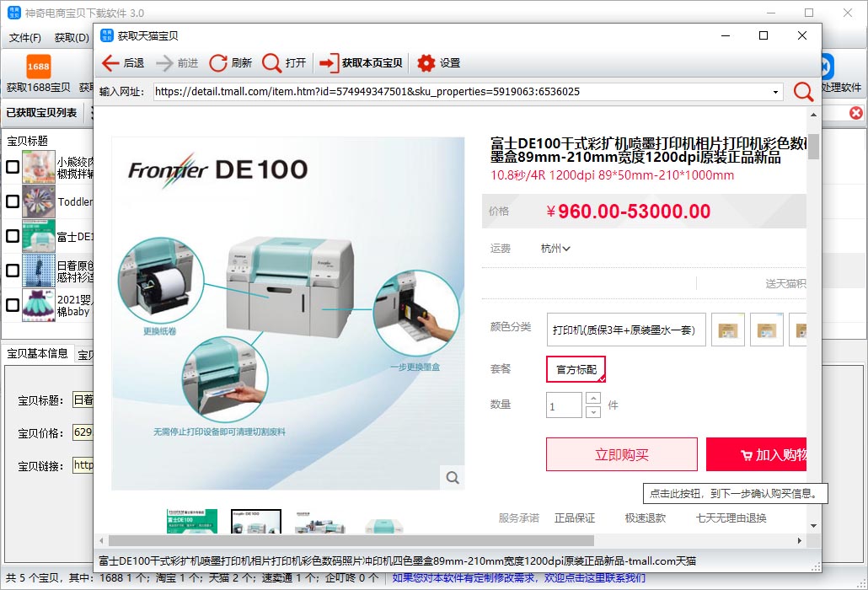Switch to the 宝贝基本信息 tab

tap(37, 354)
